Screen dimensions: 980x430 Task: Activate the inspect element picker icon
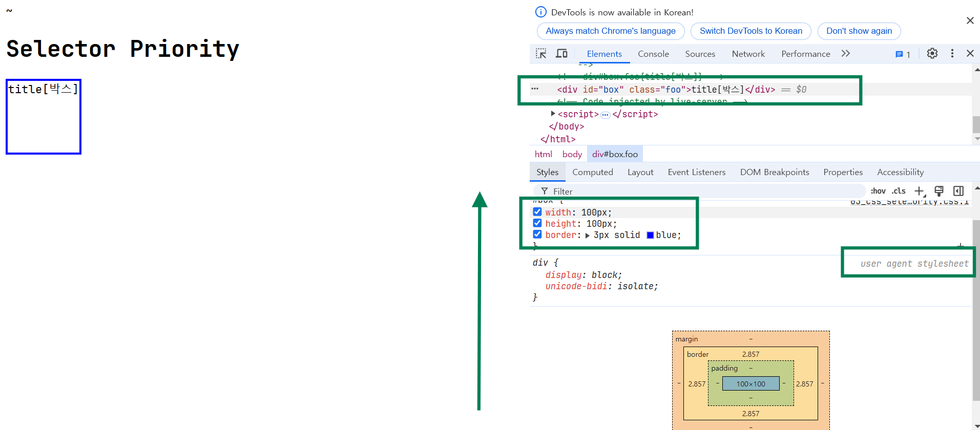(x=541, y=54)
